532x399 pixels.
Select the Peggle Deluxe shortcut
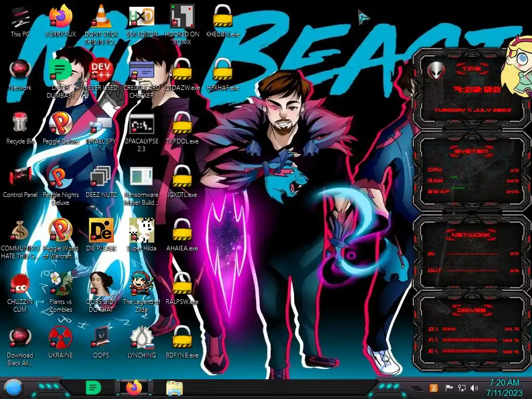pos(60,128)
